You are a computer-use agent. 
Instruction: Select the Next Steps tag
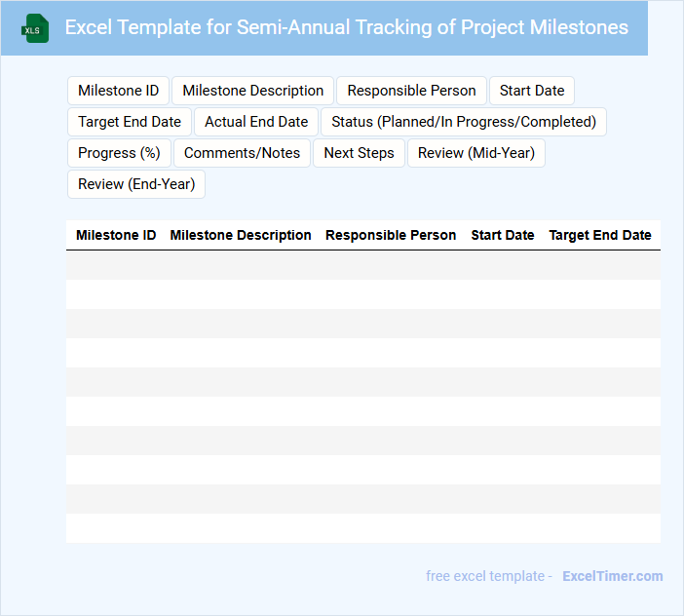click(x=359, y=153)
